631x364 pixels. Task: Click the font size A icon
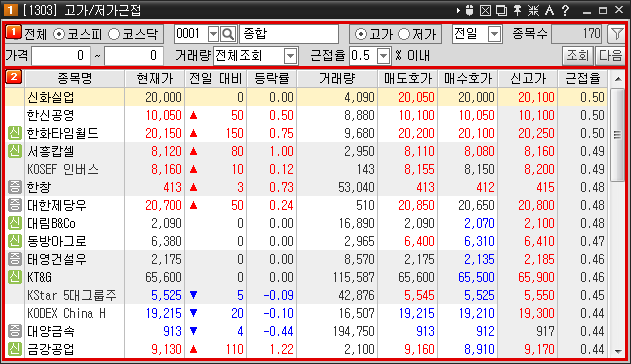coord(549,10)
